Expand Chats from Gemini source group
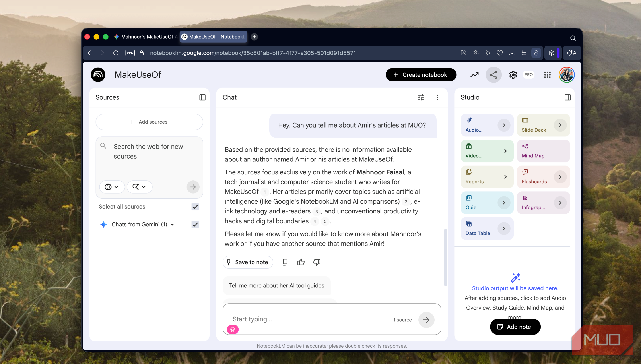641x364 pixels. point(172,225)
